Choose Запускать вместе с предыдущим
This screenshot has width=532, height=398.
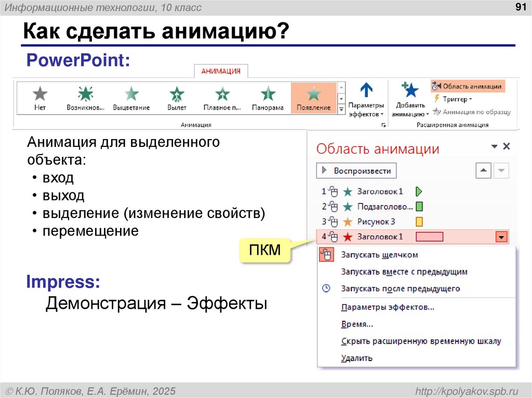[x=404, y=272]
